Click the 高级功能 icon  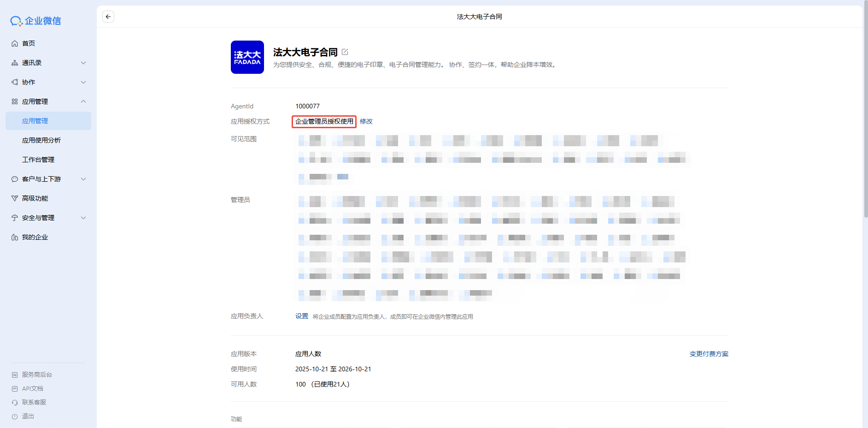coord(15,198)
